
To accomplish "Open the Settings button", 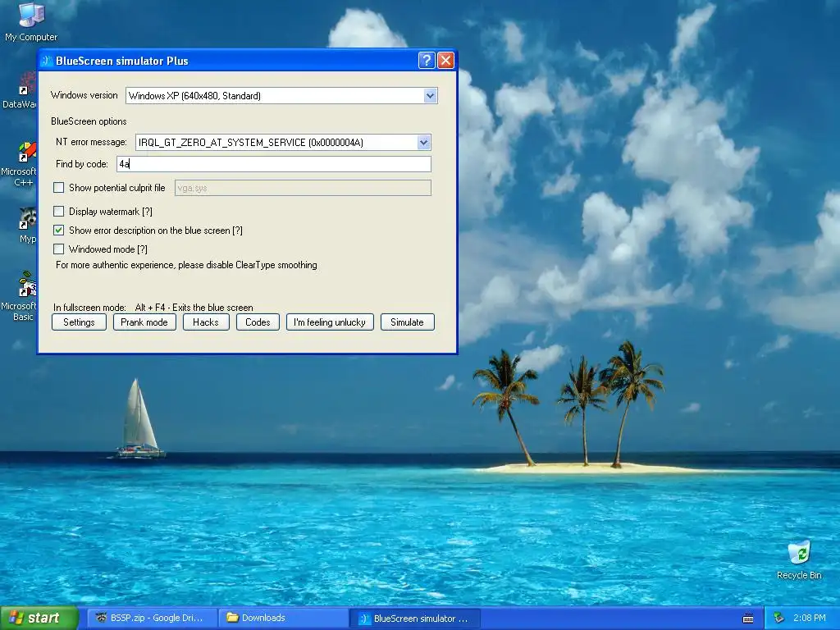I will (79, 322).
